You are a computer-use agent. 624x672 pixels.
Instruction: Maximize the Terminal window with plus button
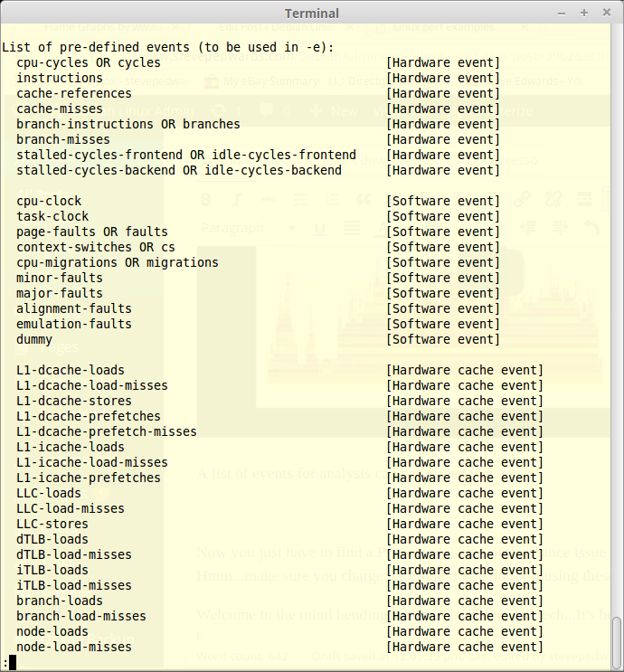tap(584, 13)
